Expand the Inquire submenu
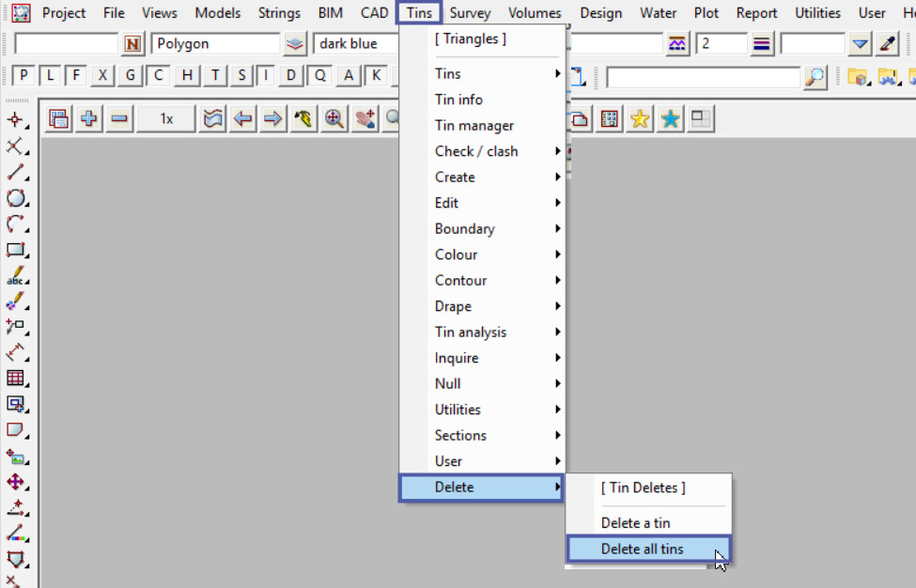The image size is (916, 588). (482, 358)
